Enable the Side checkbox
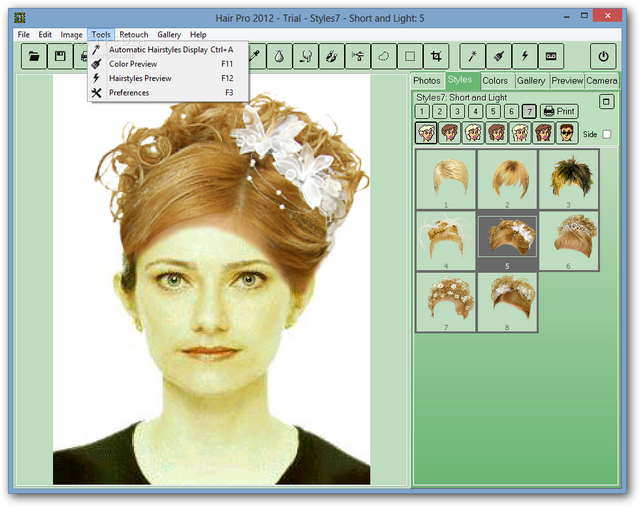 606,134
